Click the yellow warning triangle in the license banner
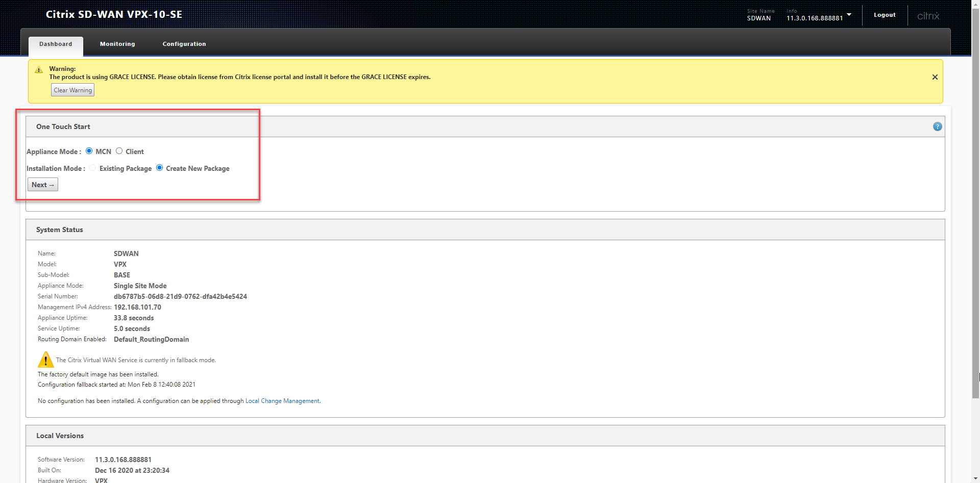This screenshot has height=483, width=980. tap(39, 70)
